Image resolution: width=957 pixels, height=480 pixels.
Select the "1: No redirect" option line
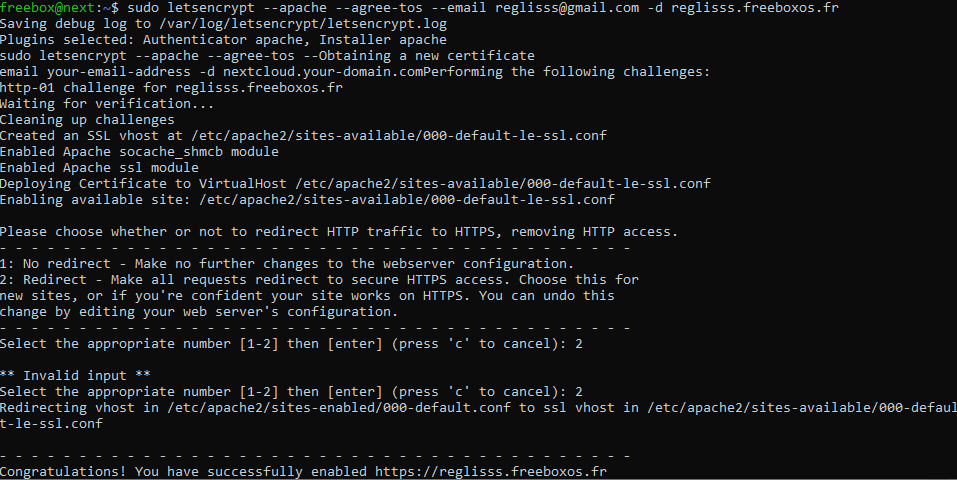pos(286,263)
